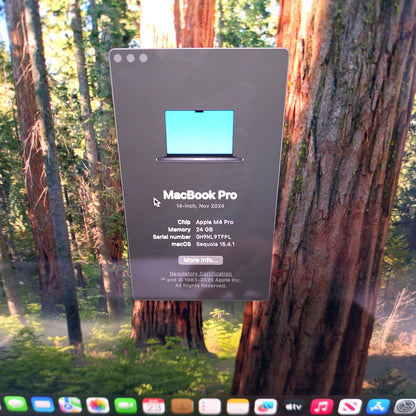Viewport: 416px width, 416px height.
Task: Open the Calendar dock icon
Action: [154, 406]
